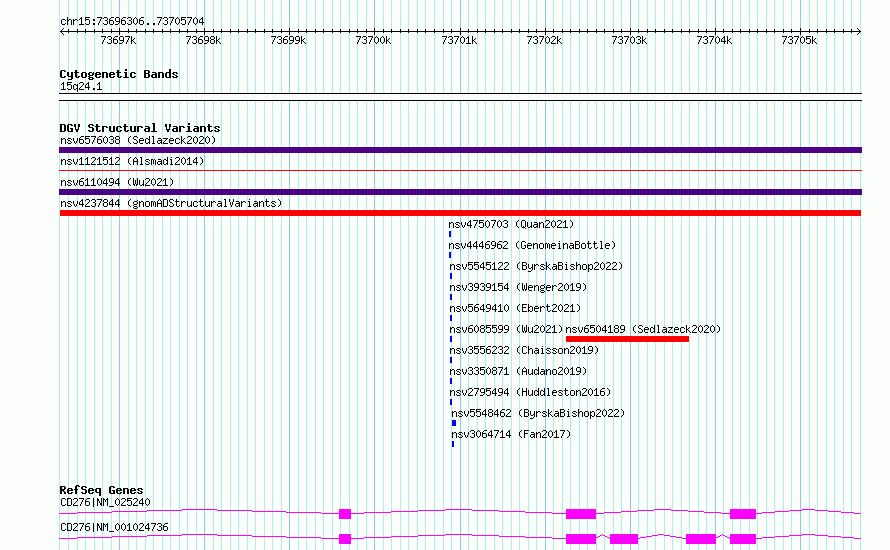Screen dimensions: 890x550
Task: Open nsv3350871 (Audano2019) variant
Action: coord(518,371)
